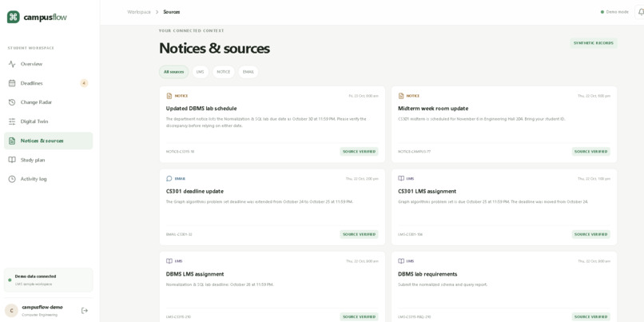Screen dimensions: 644x322
Task: Click the Study plan book icon
Action: [12, 160]
